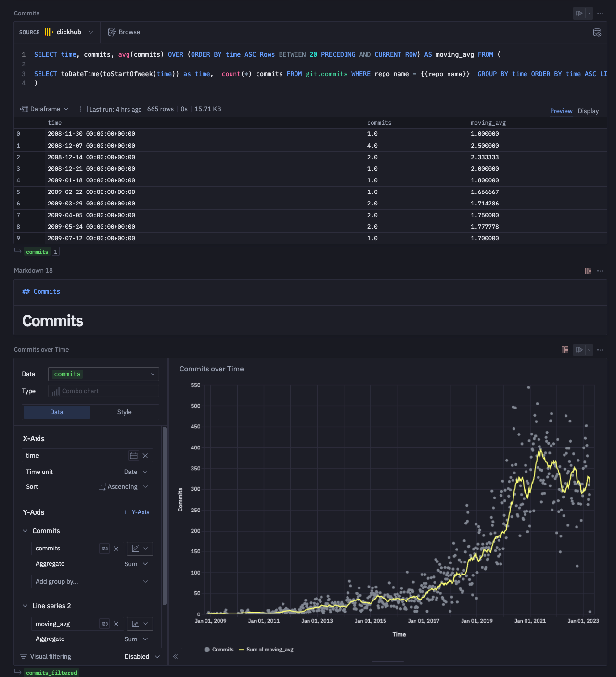Open the clickhub source dropdown

pos(70,32)
